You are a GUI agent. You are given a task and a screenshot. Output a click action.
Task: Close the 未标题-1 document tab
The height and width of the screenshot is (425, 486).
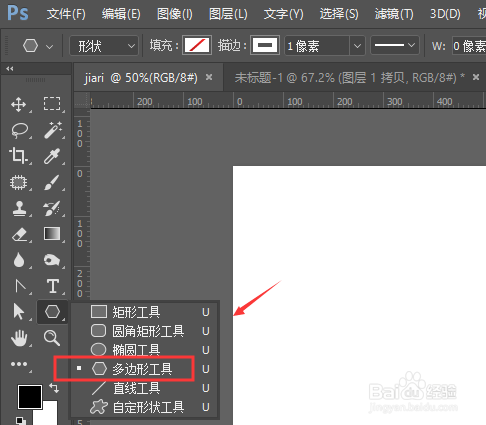click(x=476, y=77)
